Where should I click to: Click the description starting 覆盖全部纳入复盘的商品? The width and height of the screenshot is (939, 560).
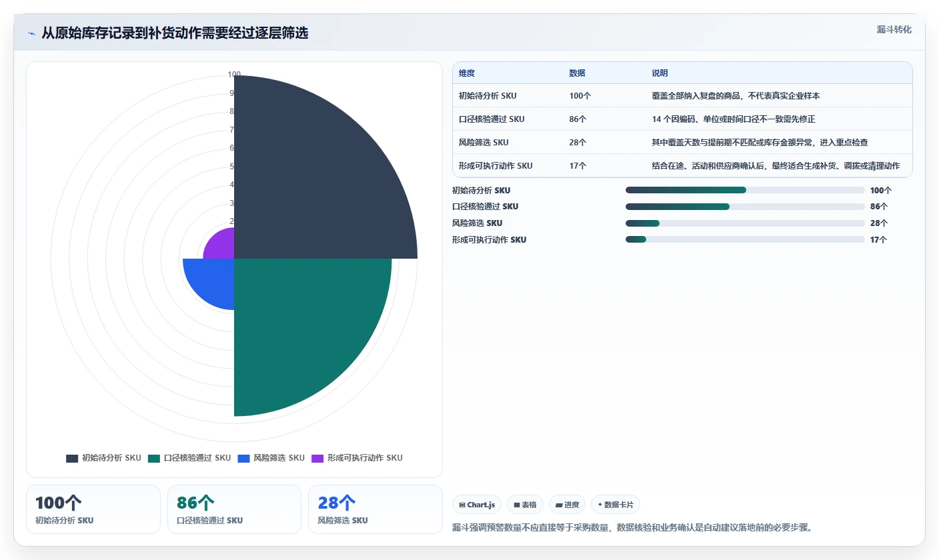(x=736, y=96)
